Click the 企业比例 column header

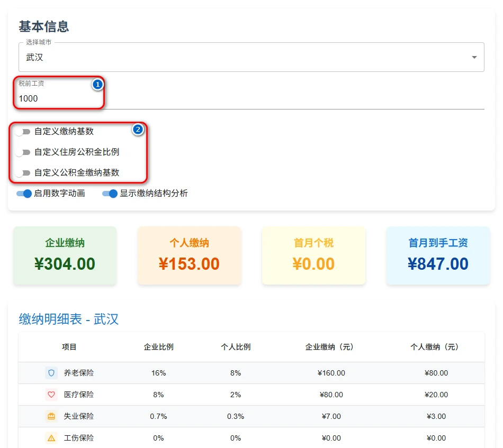point(158,347)
